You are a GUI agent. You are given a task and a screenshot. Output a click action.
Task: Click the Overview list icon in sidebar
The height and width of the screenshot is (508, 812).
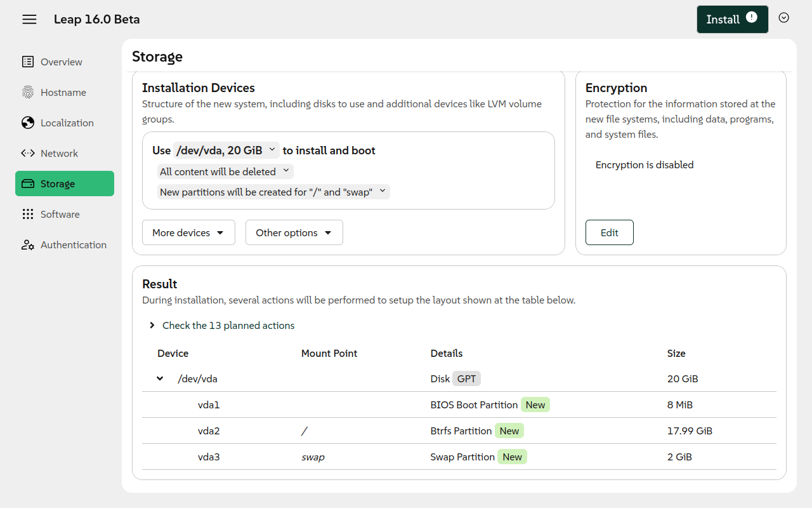28,62
